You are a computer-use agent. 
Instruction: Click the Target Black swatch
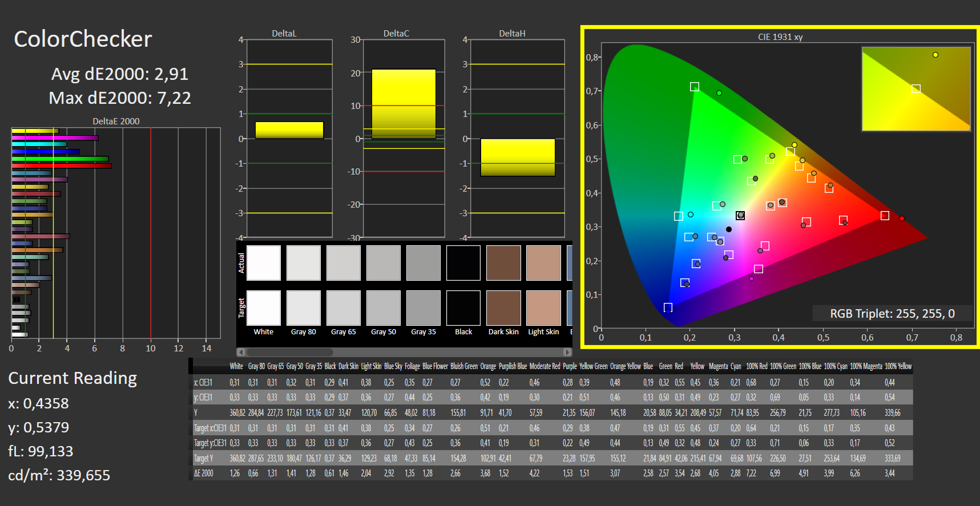[463, 308]
